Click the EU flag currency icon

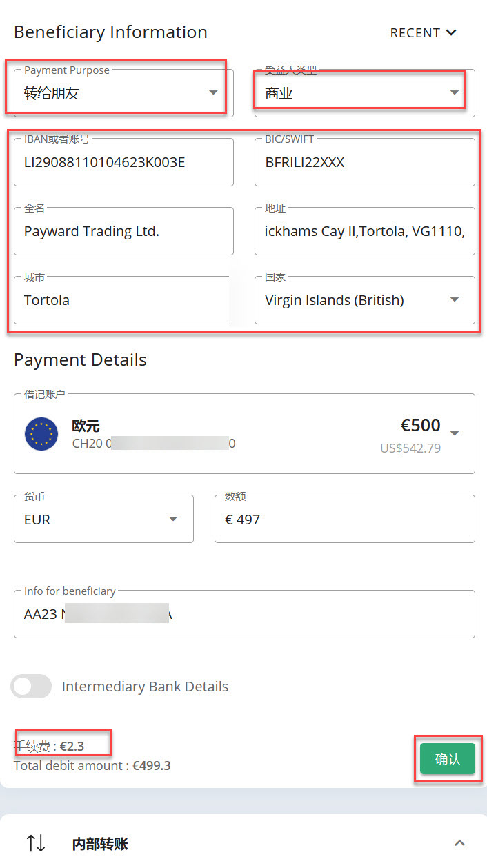coord(41,434)
